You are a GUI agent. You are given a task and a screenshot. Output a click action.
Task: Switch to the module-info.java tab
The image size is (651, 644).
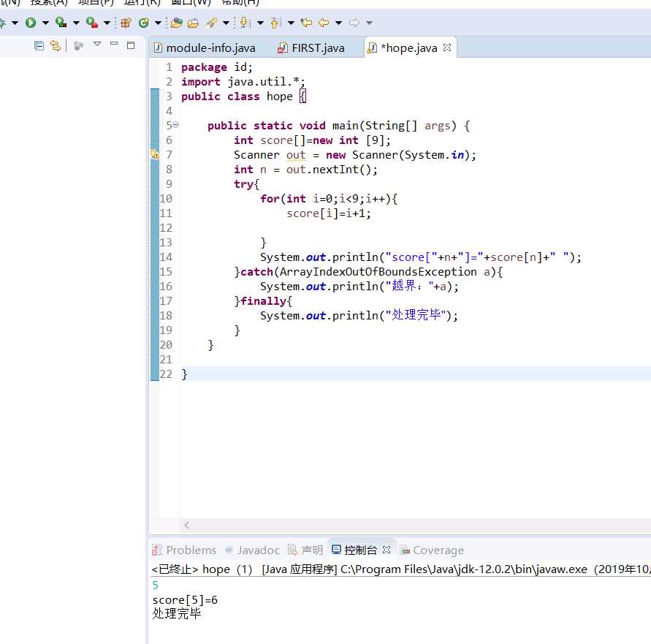(205, 48)
